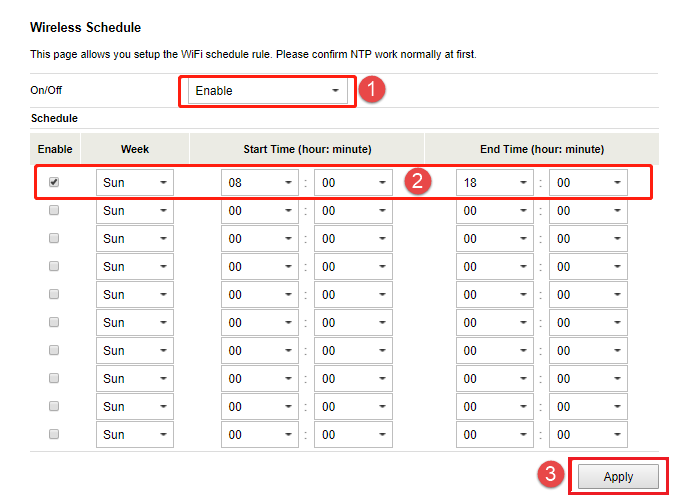Image resolution: width=681 pixels, height=497 pixels.
Task: Open eighth row end hour dropdown
Action: click(x=495, y=378)
